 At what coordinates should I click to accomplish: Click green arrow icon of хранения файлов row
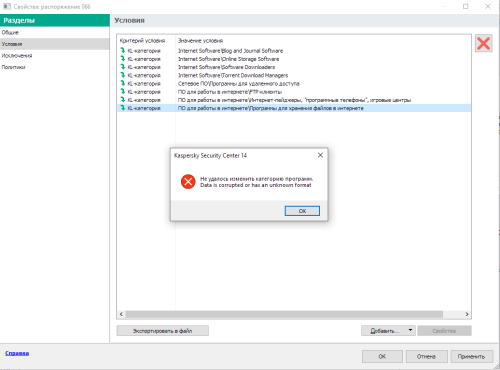tap(123, 108)
